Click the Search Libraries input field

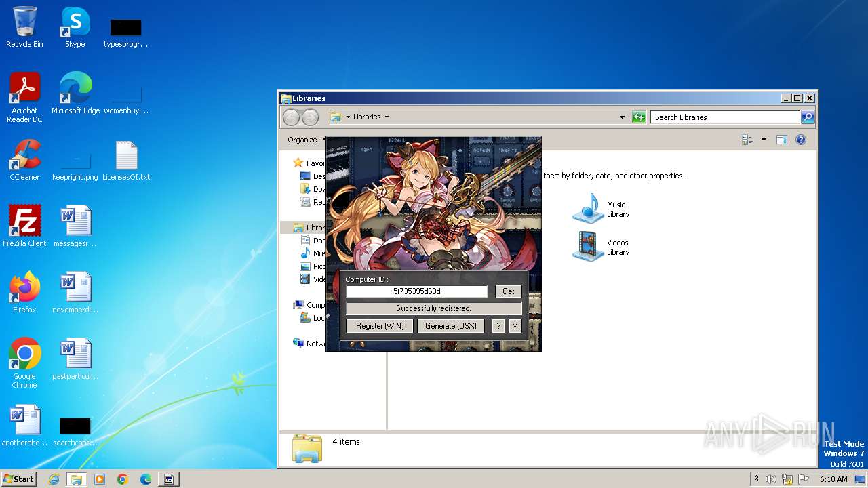(x=725, y=117)
